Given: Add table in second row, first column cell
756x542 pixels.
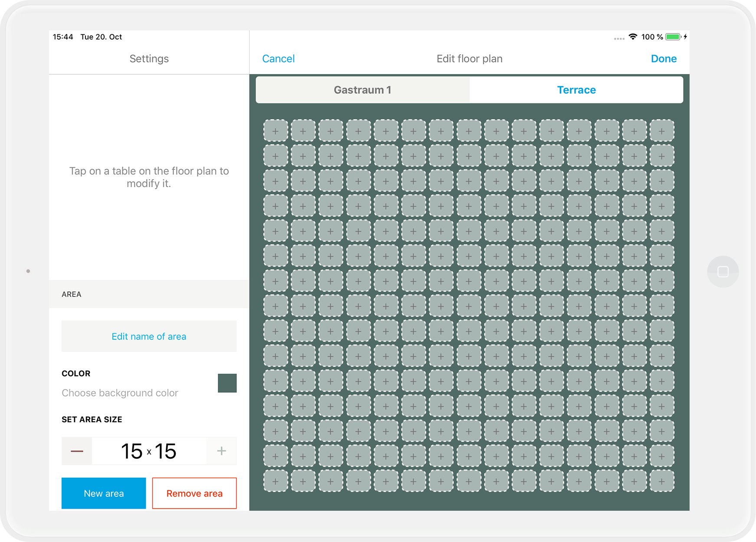Looking at the screenshot, I should coord(276,156).
